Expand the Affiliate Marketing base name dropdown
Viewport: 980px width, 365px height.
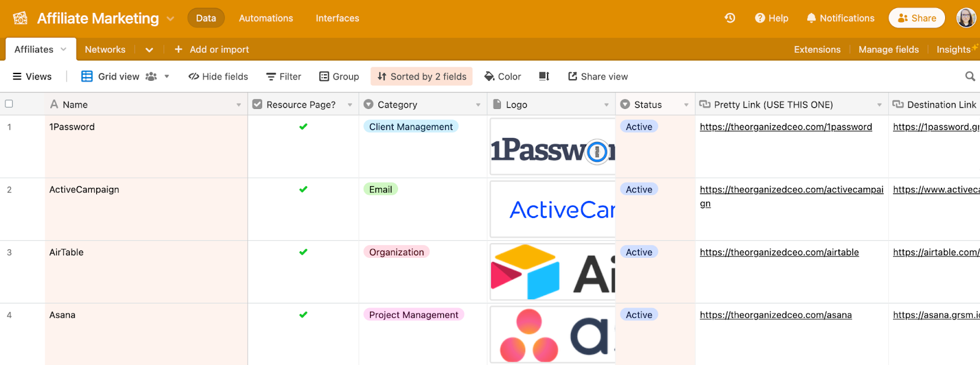(x=170, y=19)
